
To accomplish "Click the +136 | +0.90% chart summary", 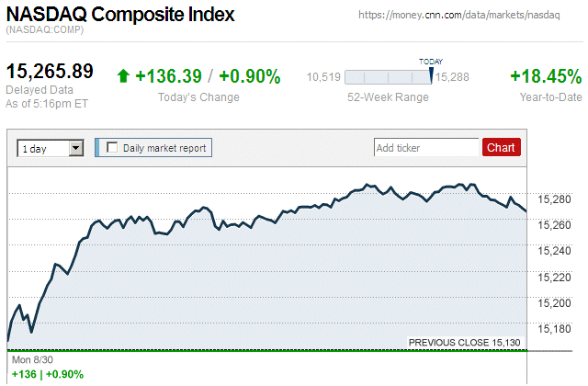I will [46, 374].
